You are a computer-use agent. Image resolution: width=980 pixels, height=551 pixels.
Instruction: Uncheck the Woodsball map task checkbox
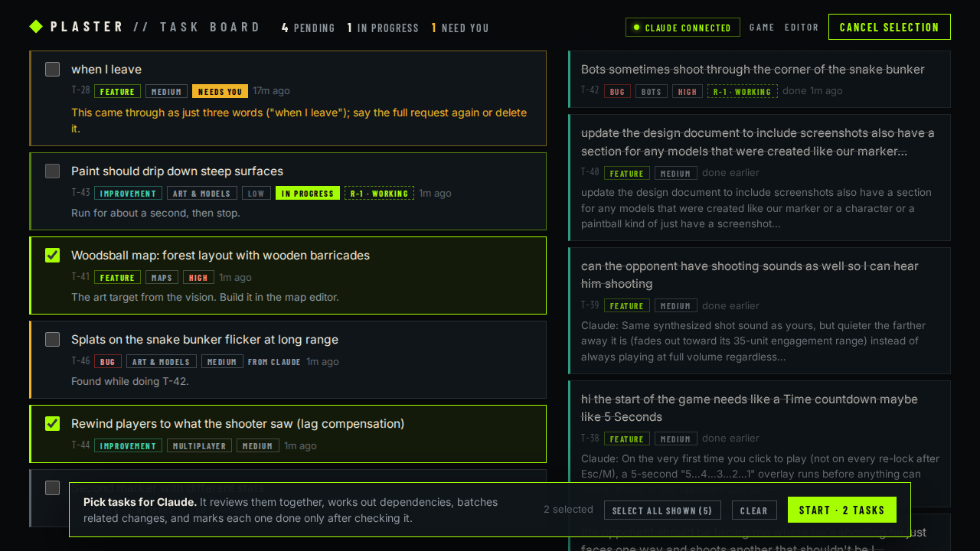[x=52, y=256]
